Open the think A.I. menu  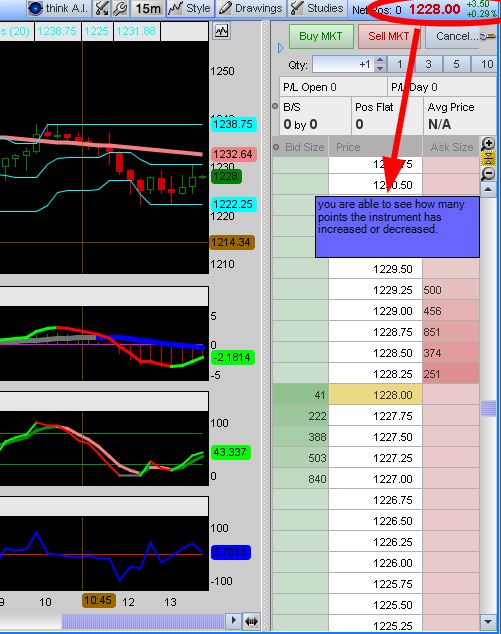[x=59, y=8]
